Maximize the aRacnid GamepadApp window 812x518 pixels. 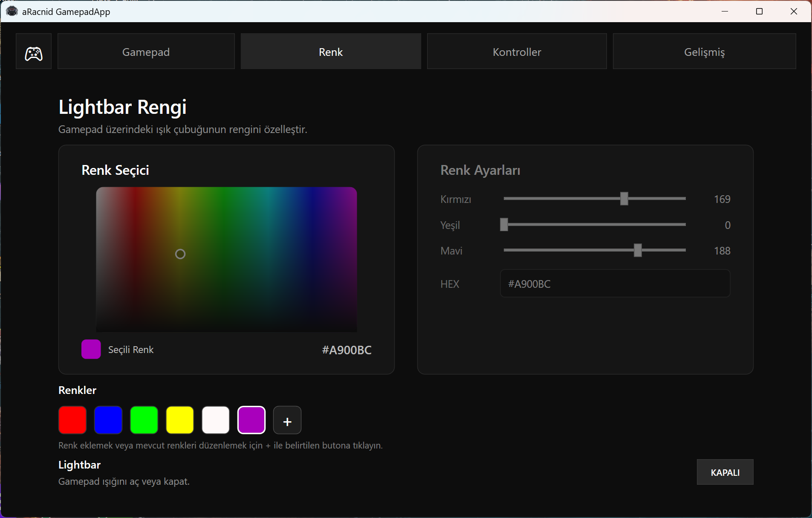[x=759, y=12]
